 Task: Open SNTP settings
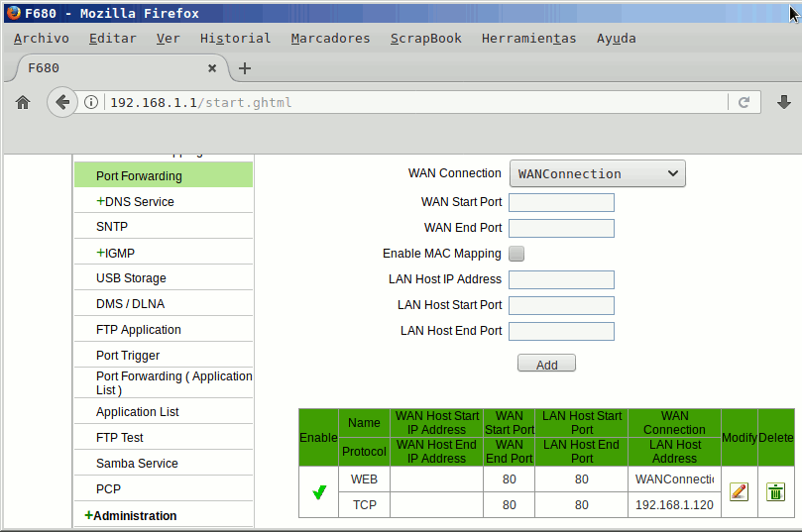click(112, 227)
